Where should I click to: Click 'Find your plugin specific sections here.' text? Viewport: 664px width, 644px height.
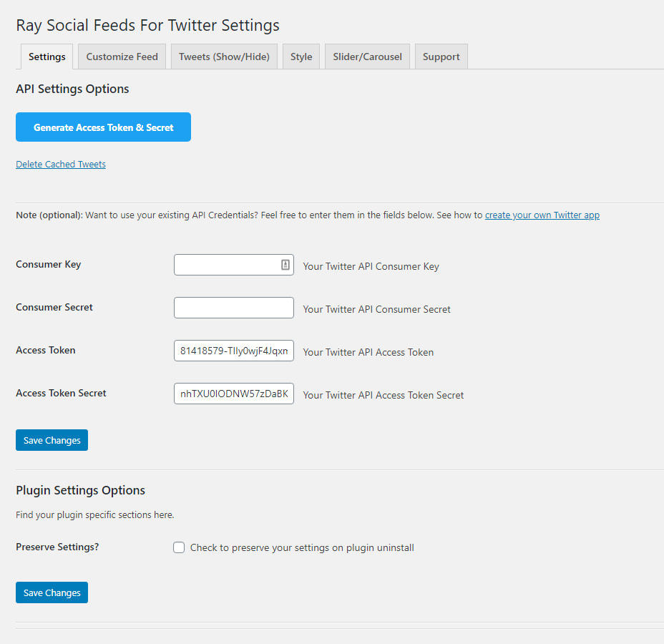pyautogui.click(x=95, y=514)
